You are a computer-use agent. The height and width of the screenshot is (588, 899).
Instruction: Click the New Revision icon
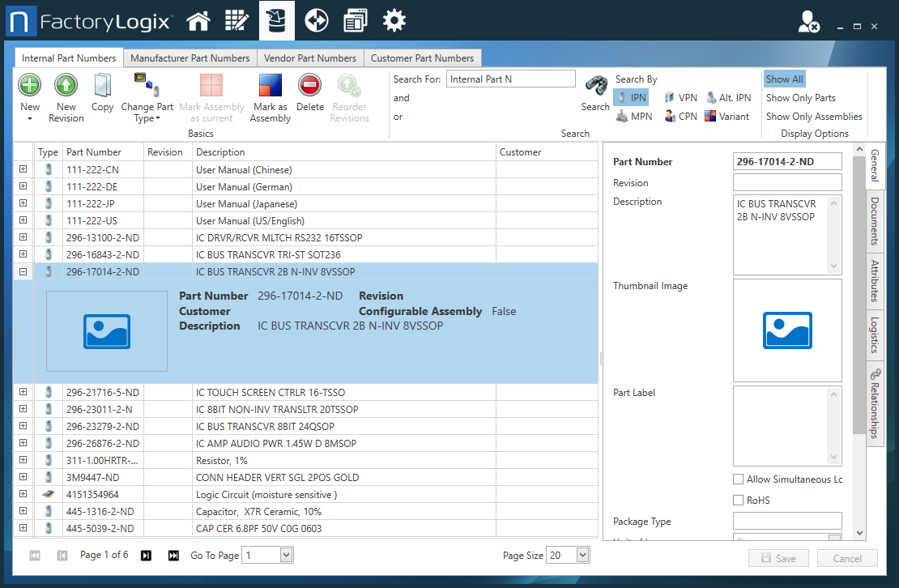(66, 85)
